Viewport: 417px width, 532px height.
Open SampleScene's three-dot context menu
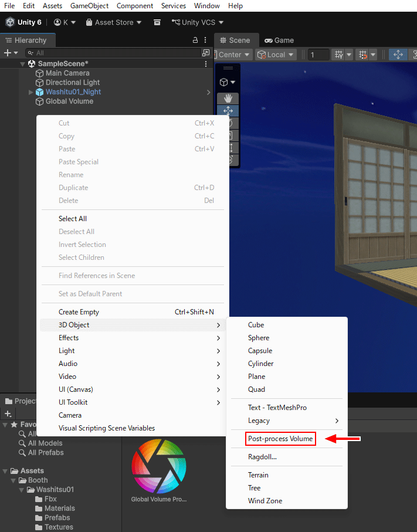[206, 64]
